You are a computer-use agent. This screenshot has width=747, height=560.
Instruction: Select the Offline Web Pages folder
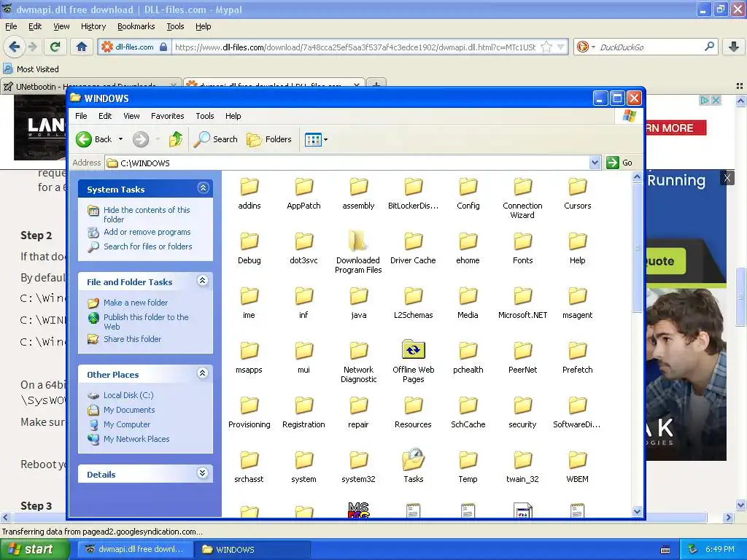click(x=413, y=361)
